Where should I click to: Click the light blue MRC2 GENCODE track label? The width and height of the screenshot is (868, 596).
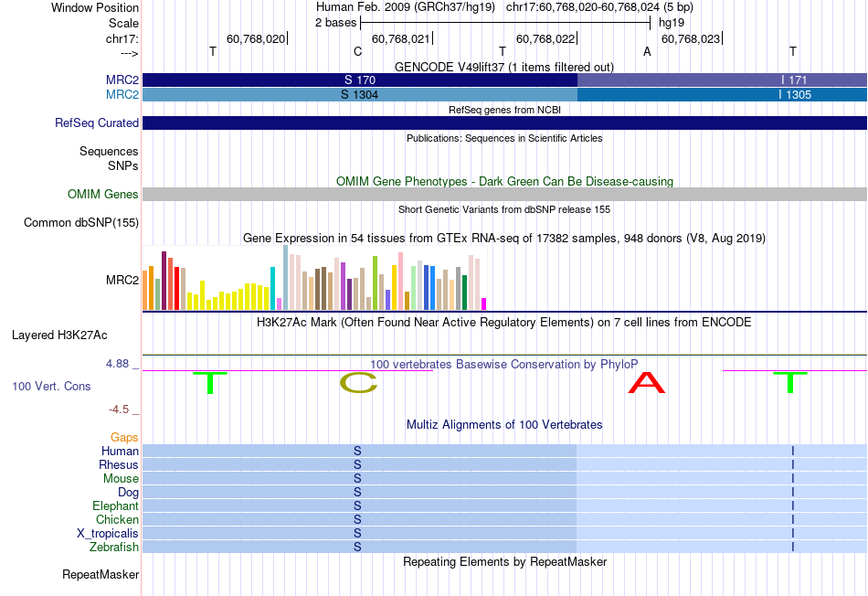point(122,95)
